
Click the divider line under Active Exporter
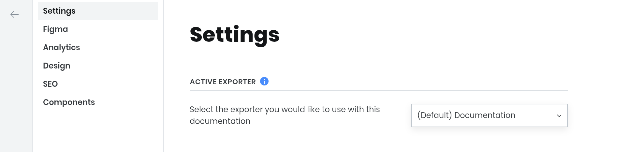coord(378,90)
